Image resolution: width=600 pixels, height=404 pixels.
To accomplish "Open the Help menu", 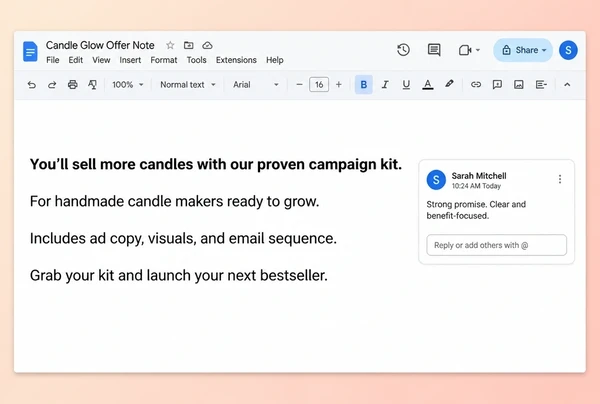I will pos(275,60).
